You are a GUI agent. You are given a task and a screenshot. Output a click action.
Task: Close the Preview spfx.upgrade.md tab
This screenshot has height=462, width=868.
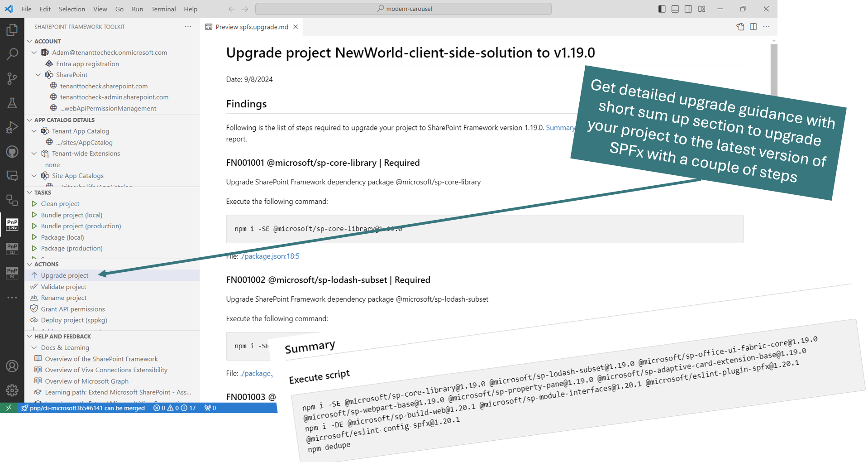tap(296, 27)
